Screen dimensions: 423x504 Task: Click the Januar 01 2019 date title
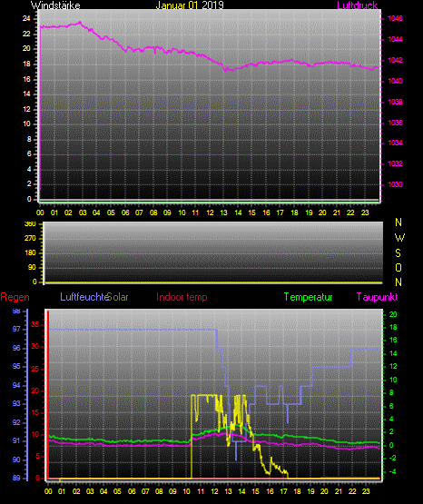(190, 5)
